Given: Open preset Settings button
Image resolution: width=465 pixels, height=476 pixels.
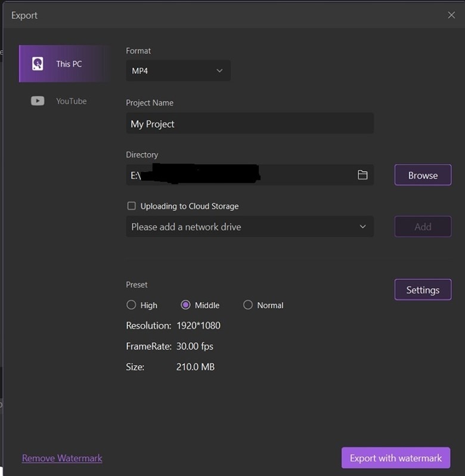Looking at the screenshot, I should (423, 290).
